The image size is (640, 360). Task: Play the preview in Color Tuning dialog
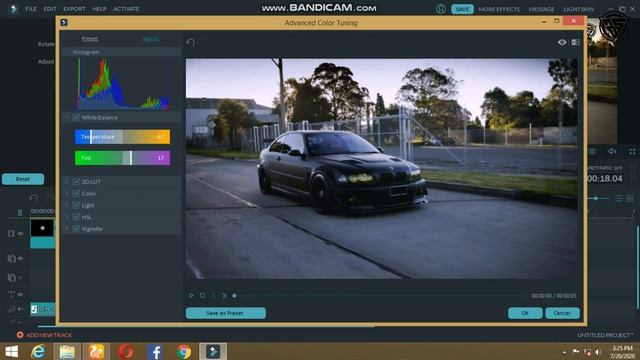click(191, 296)
